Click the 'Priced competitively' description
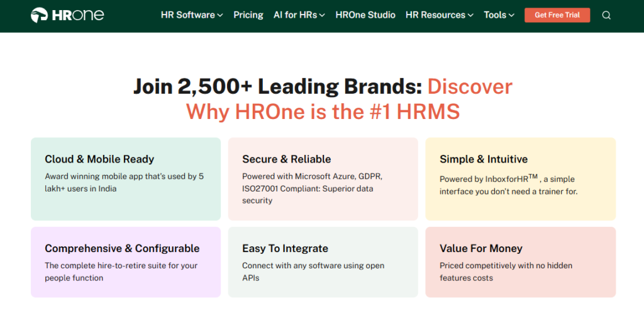 (506, 272)
